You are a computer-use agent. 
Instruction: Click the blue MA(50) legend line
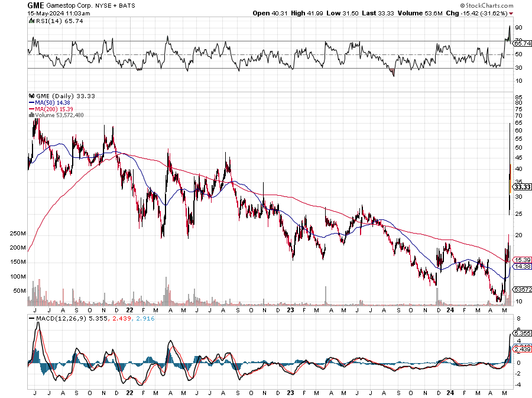click(32, 102)
